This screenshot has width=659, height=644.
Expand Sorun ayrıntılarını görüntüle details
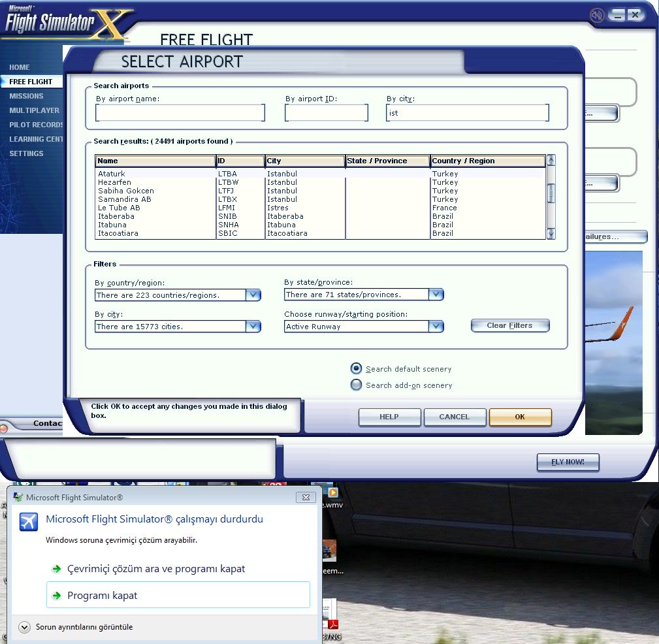click(x=24, y=627)
